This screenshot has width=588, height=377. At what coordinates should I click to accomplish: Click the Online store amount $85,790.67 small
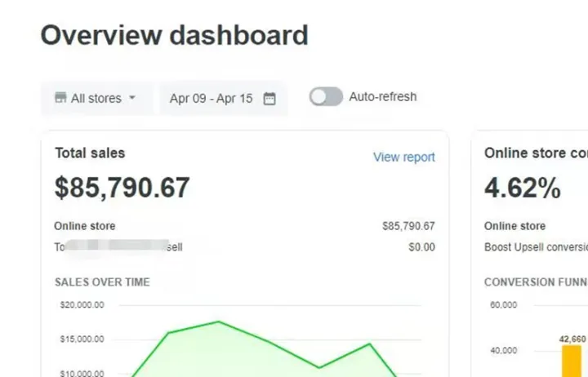coord(408,226)
